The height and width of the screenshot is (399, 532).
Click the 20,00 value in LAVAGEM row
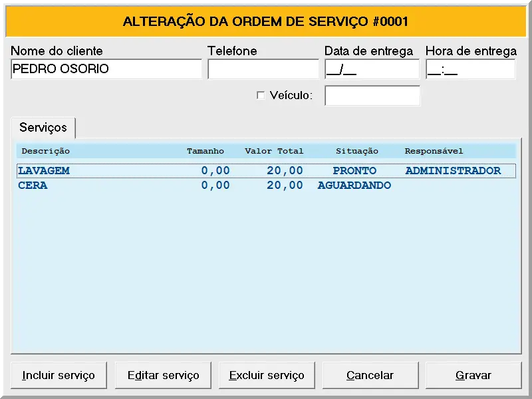(x=285, y=171)
